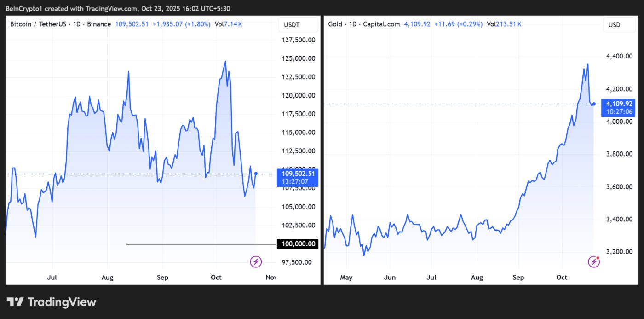The height and width of the screenshot is (319, 644).
Task: Click the Jul label on Bitcoin time axis
Action: click(52, 278)
